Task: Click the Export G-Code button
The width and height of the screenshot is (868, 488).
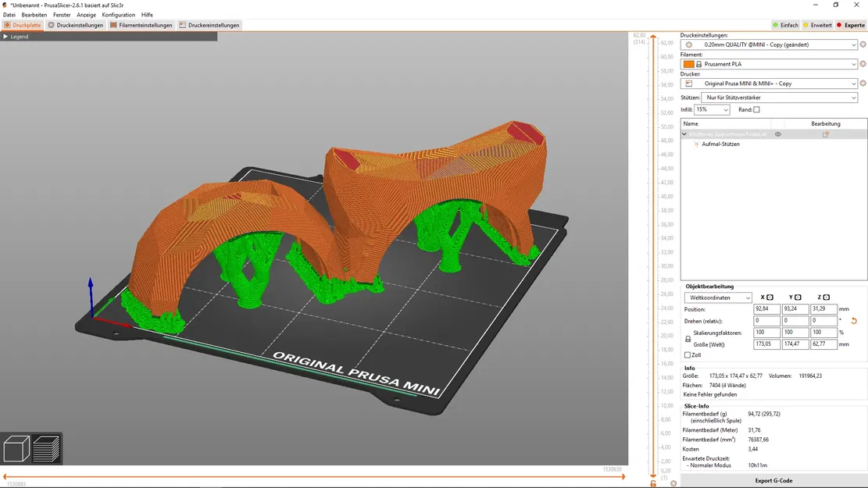Action: coord(773,480)
